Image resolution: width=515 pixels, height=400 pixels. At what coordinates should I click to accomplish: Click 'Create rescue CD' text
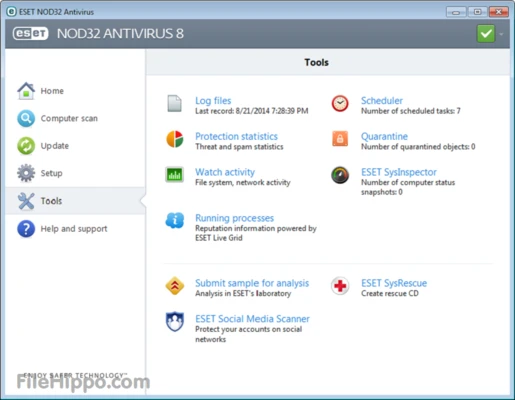(x=390, y=293)
